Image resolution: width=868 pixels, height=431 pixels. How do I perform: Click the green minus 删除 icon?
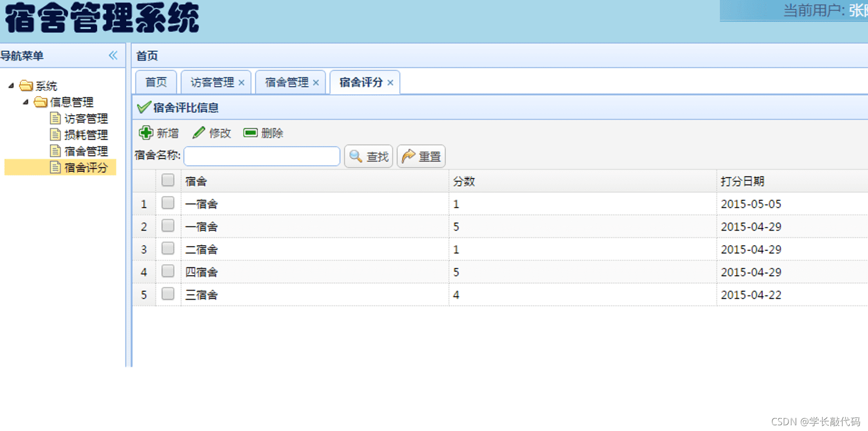click(x=251, y=133)
